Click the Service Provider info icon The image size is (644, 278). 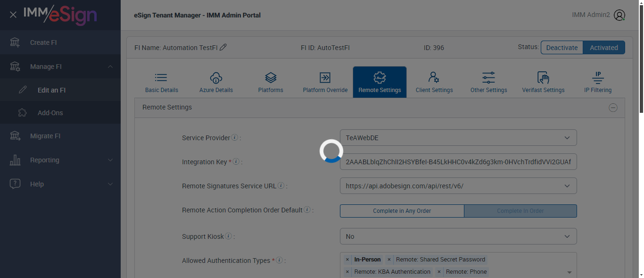[235, 138]
